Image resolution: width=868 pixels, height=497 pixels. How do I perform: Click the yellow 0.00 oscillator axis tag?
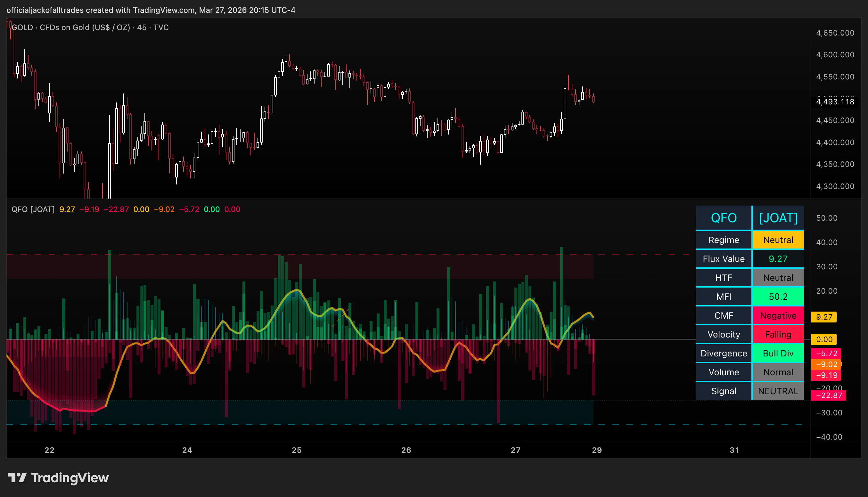[x=823, y=339]
